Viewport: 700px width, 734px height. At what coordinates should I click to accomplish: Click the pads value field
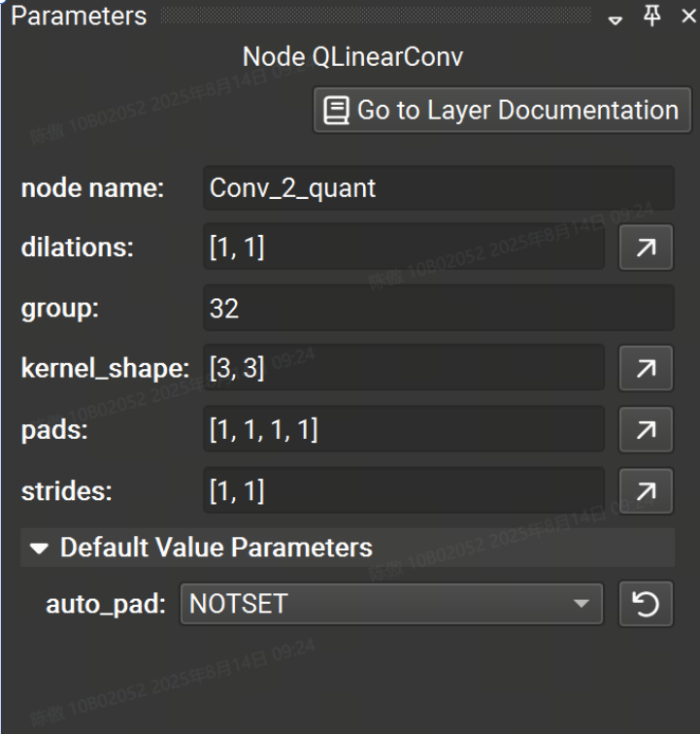pyautogui.click(x=403, y=430)
